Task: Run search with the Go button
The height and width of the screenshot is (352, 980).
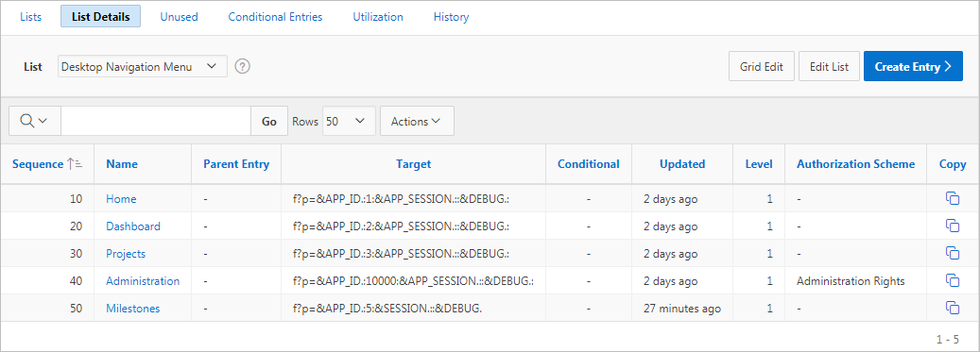Action: 269,121
